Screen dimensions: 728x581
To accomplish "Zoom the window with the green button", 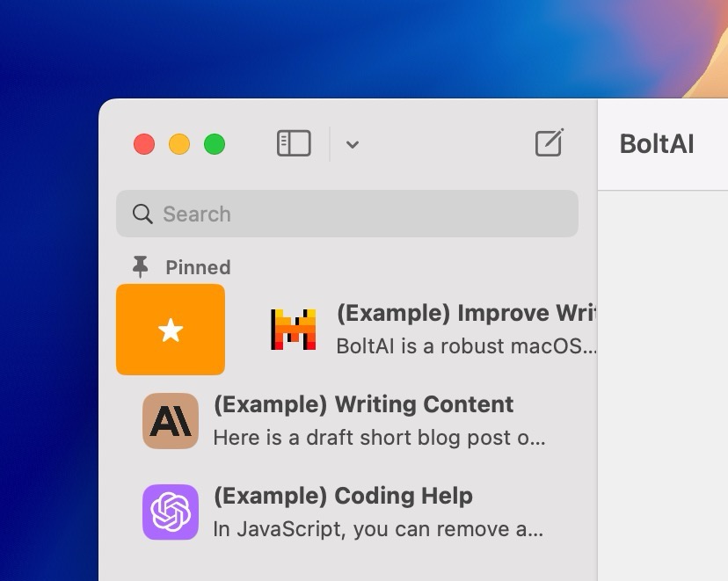I will pos(215,144).
